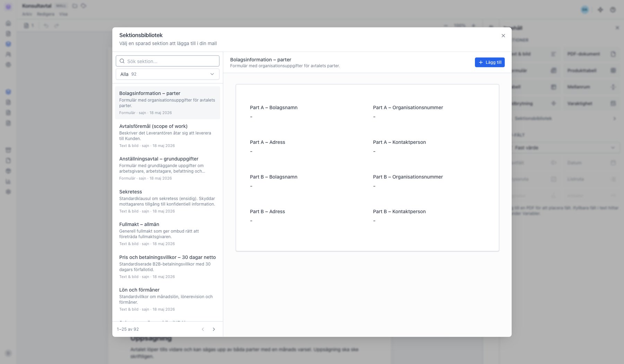Image resolution: width=624 pixels, height=364 pixels.
Task: Click the tag icon next to the Konsultavtal title
Action: [84, 6]
